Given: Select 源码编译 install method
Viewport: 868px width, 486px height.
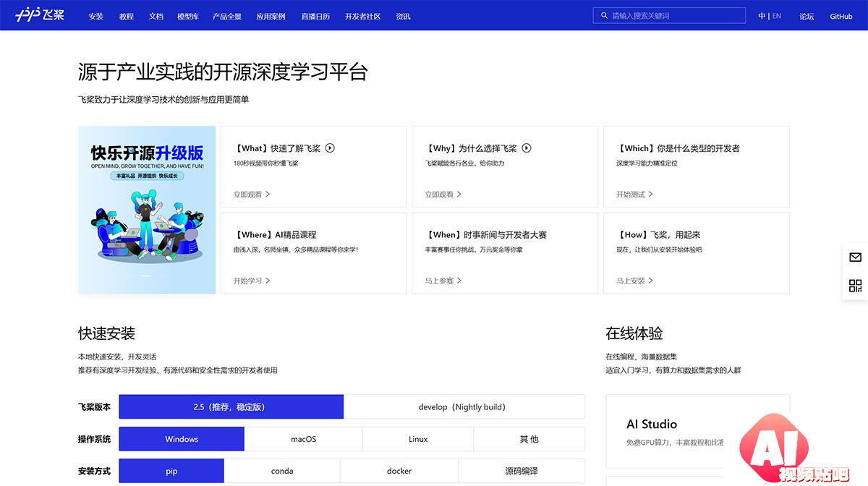Looking at the screenshot, I should tap(522, 471).
